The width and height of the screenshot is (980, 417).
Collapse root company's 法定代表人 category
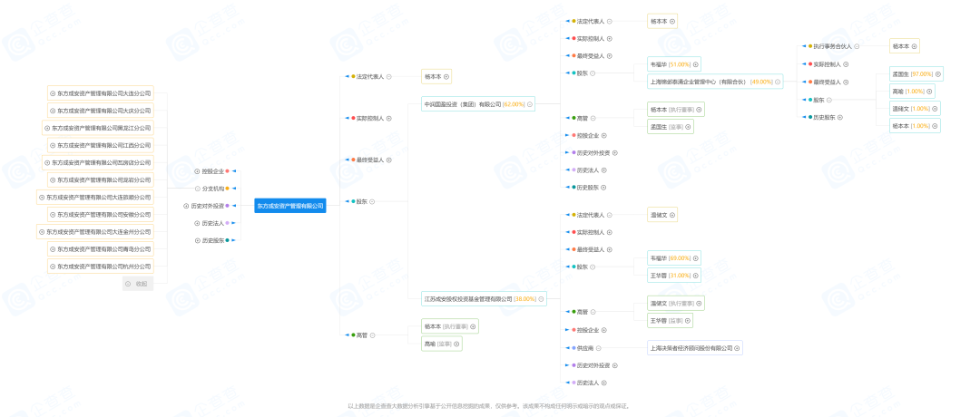pyautogui.click(x=388, y=77)
